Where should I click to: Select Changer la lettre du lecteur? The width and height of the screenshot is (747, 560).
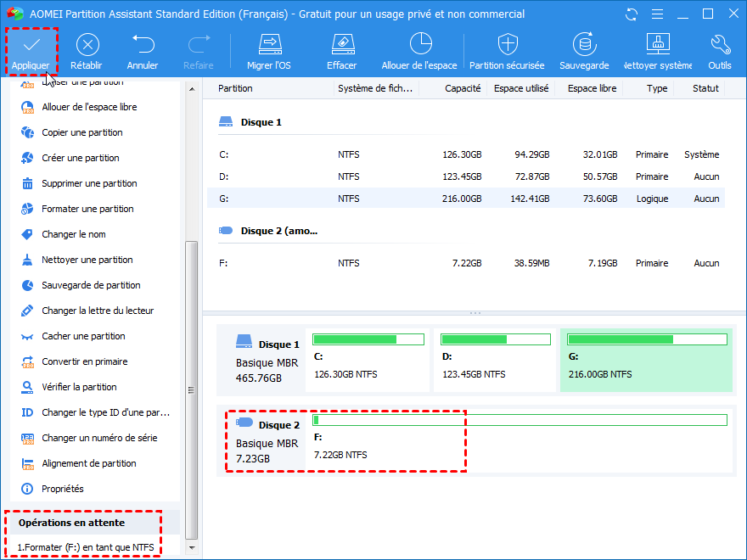click(x=98, y=311)
